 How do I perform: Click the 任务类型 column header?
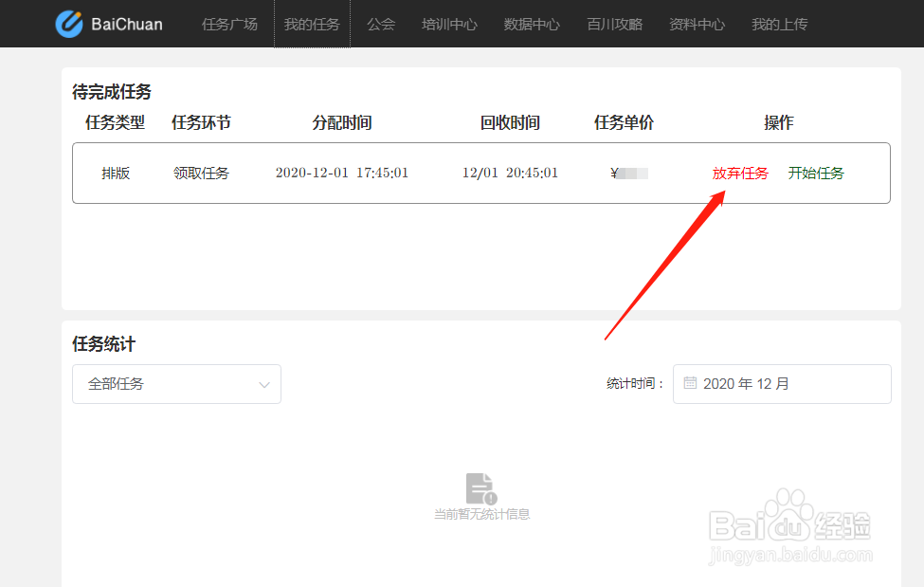click(x=115, y=122)
